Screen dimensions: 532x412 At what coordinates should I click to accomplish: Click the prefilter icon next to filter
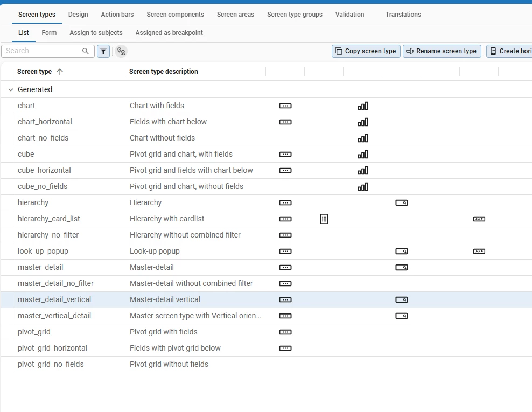pos(121,51)
